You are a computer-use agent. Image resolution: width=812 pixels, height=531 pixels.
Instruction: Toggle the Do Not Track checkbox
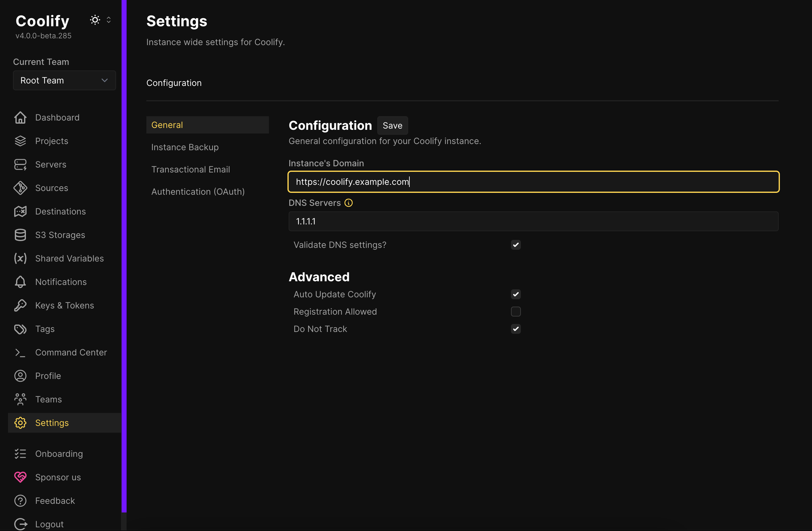[516, 329]
